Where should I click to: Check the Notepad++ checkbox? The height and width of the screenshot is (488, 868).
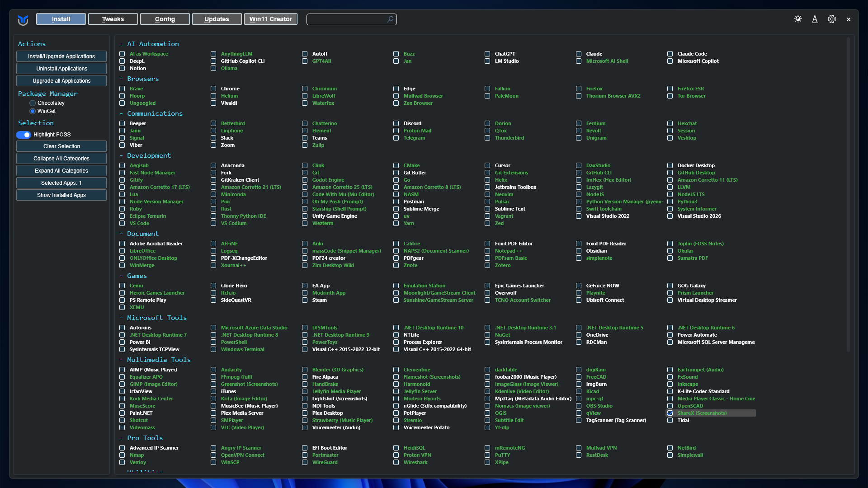pyautogui.click(x=487, y=251)
